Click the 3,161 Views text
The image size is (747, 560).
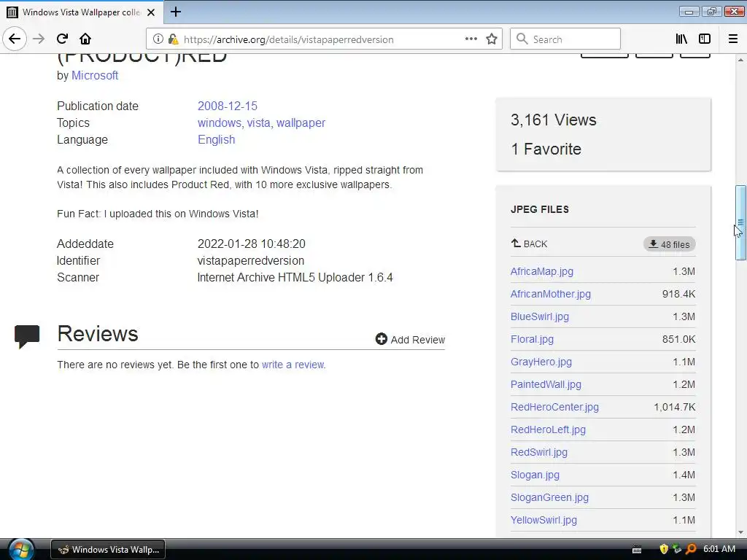[x=553, y=120]
